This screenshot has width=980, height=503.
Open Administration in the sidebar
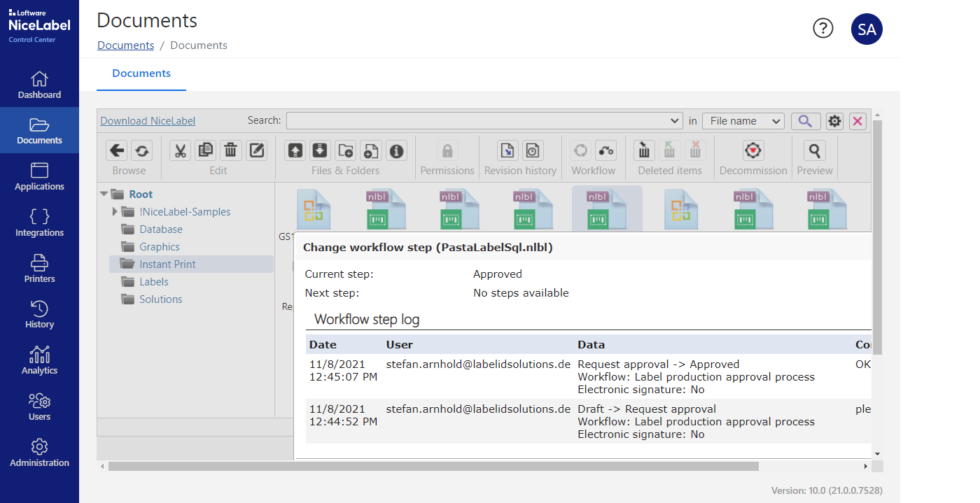point(39,453)
